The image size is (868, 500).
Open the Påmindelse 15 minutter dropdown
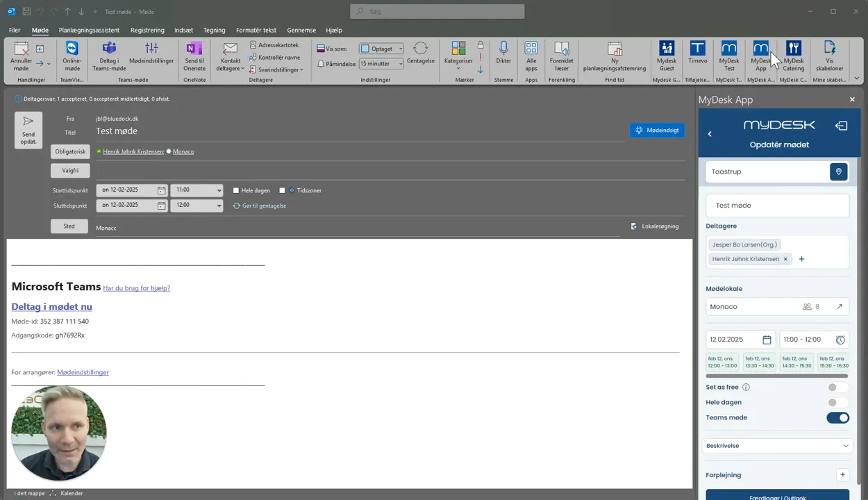pyautogui.click(x=381, y=63)
